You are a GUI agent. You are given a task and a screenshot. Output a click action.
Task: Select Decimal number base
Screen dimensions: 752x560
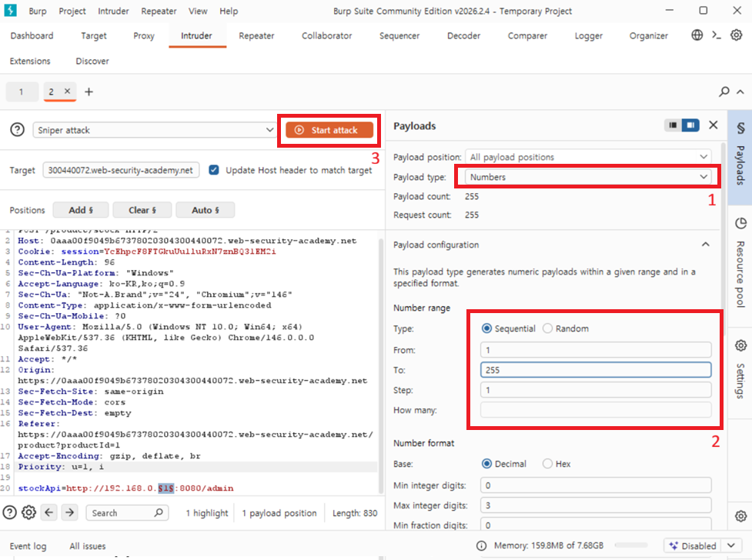[486, 464]
